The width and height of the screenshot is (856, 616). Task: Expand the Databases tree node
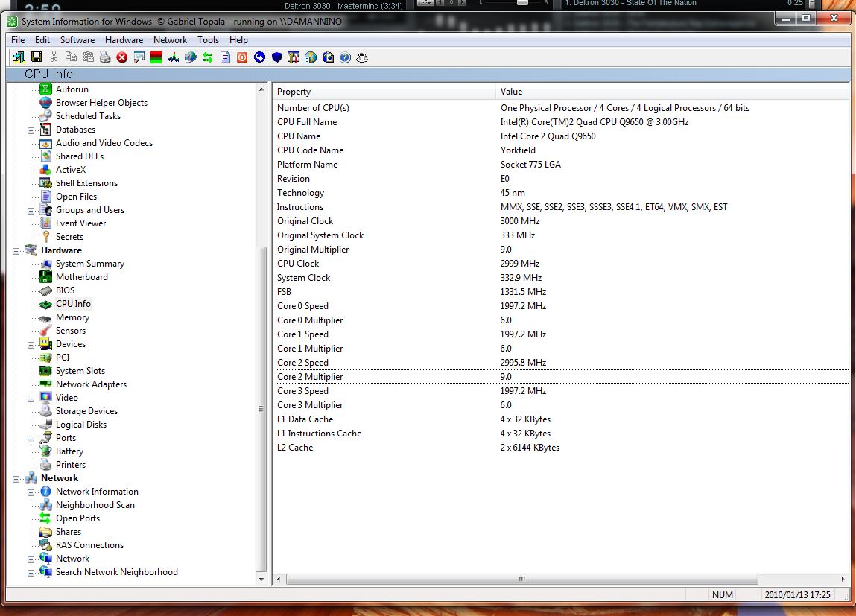click(31, 130)
